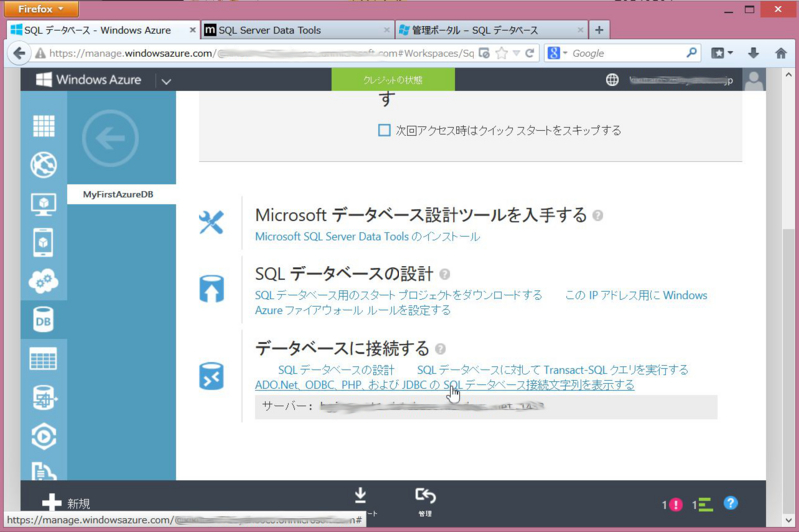Open the red alert notification icon

pos(676,504)
